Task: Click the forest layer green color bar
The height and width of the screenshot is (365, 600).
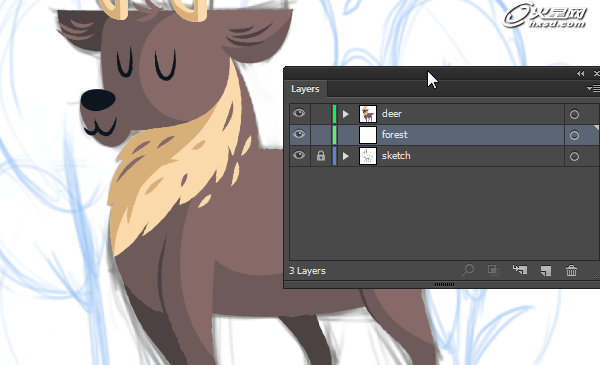Action: tap(334, 135)
